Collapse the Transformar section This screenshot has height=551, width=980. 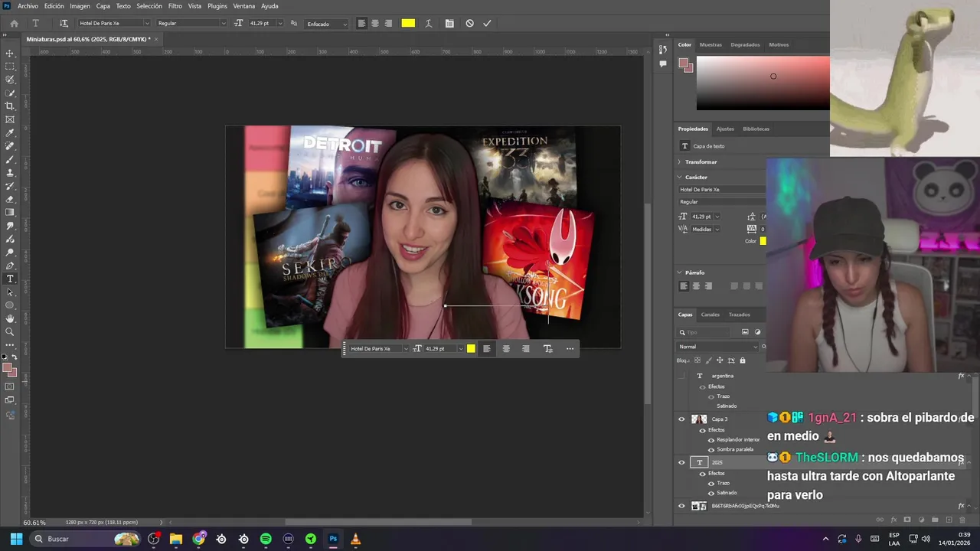point(679,162)
